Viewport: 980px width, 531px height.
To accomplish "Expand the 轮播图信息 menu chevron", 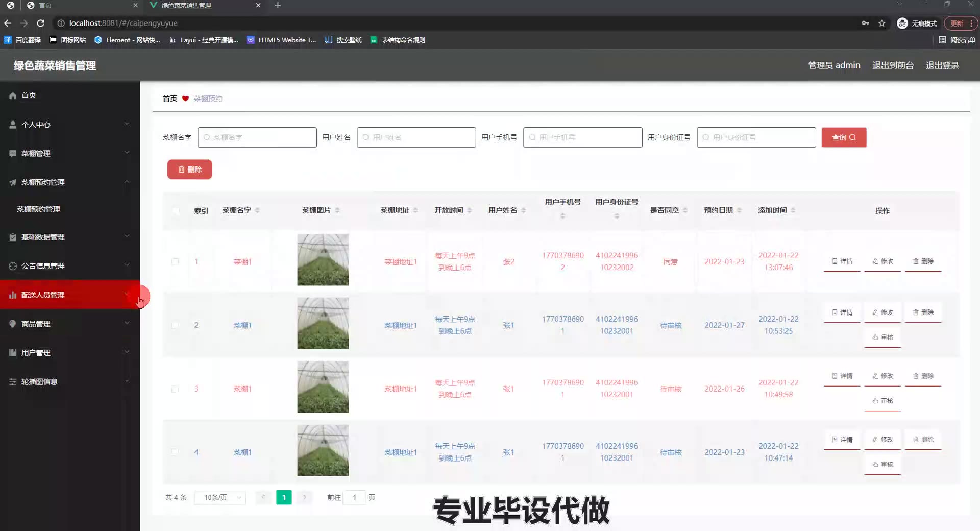I will [127, 381].
